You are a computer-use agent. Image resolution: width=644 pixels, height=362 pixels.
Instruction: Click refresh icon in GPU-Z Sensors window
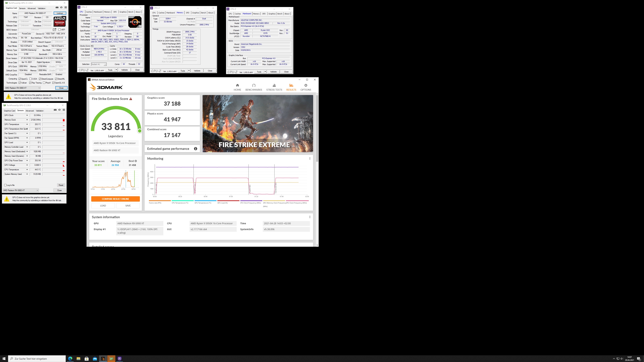(60, 110)
